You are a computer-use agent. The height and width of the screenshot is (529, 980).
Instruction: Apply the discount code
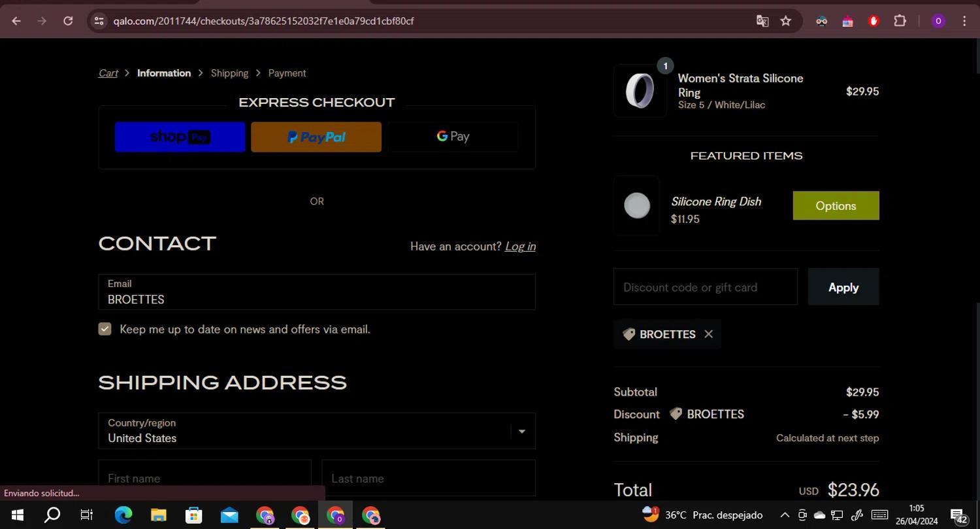(843, 286)
